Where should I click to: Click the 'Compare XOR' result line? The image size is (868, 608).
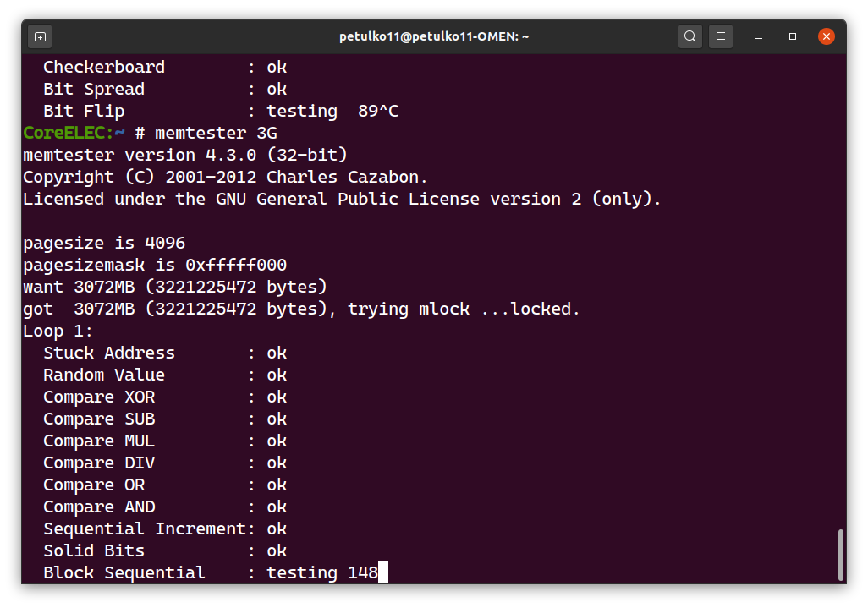tap(164, 397)
